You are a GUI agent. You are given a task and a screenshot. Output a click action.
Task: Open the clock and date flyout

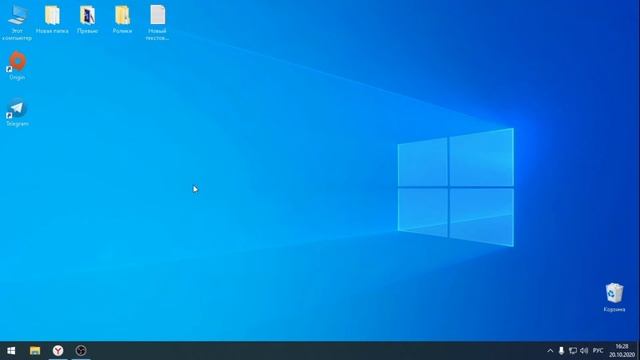click(622, 351)
